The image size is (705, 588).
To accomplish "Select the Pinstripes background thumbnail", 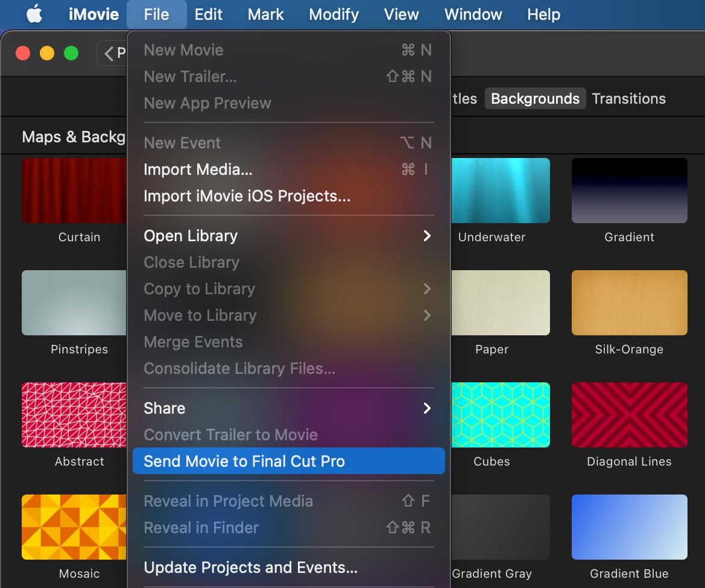I will (74, 303).
